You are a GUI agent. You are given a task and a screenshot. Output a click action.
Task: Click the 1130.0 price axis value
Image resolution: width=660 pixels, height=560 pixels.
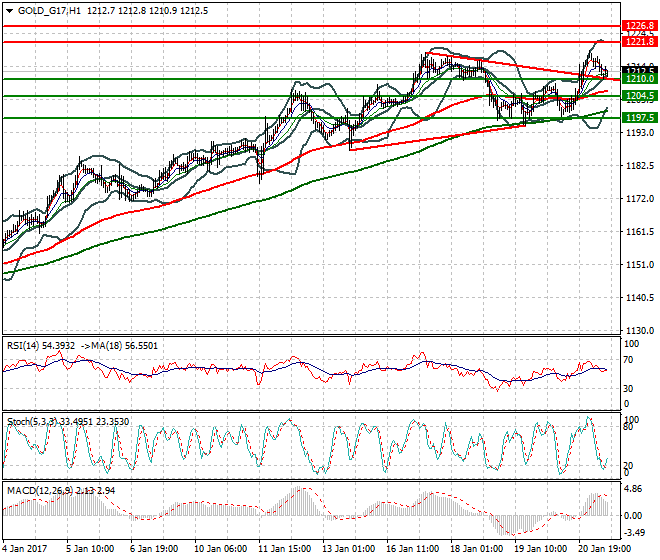tap(640, 331)
